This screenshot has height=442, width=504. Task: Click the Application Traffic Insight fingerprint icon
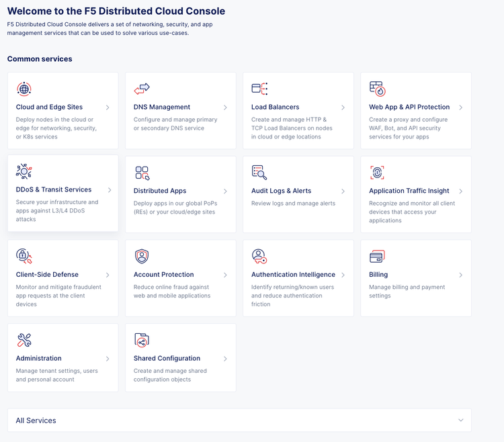tap(377, 173)
